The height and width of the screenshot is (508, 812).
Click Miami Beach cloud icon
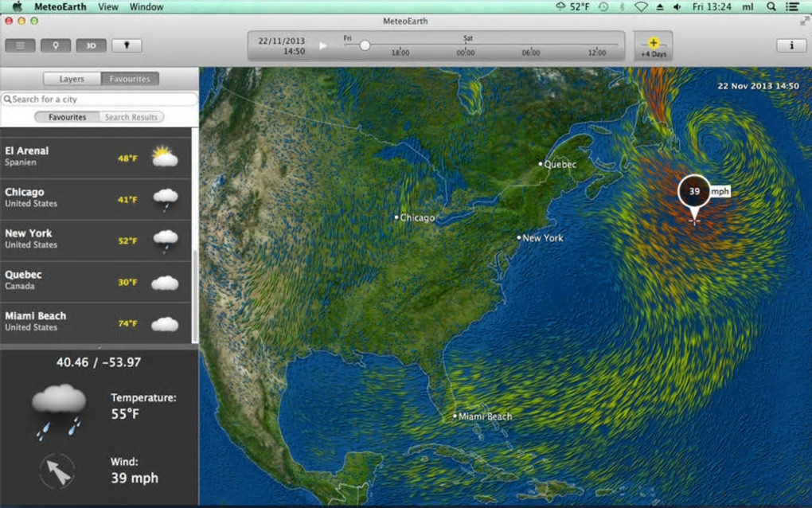point(165,324)
